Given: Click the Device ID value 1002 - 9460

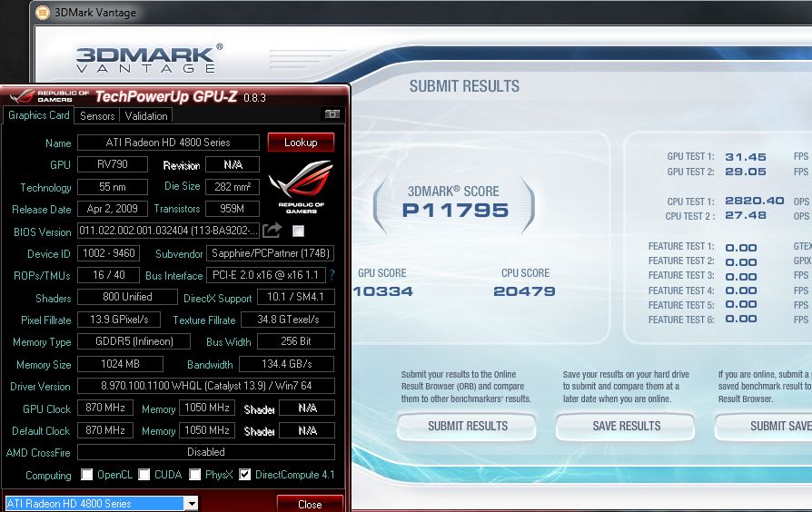Looking at the screenshot, I should coord(108,253).
